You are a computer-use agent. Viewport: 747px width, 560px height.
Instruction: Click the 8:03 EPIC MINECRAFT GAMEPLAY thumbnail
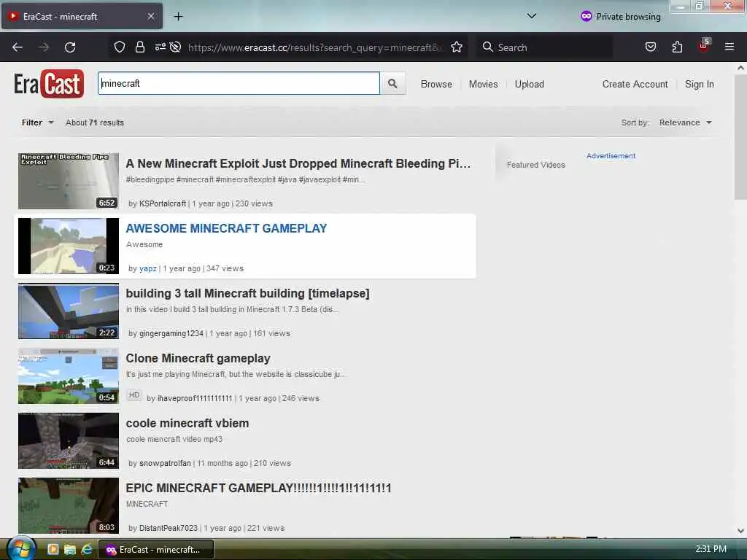[x=69, y=506]
